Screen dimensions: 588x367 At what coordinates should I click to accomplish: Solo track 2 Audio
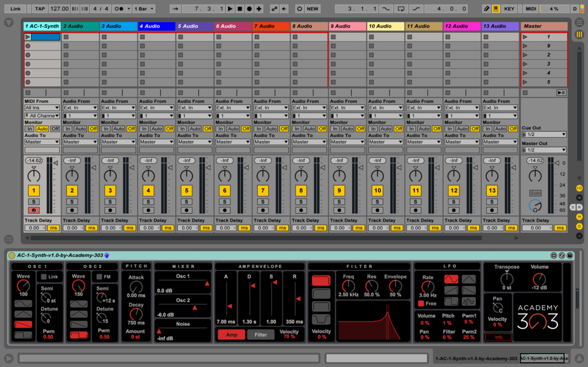(72, 202)
